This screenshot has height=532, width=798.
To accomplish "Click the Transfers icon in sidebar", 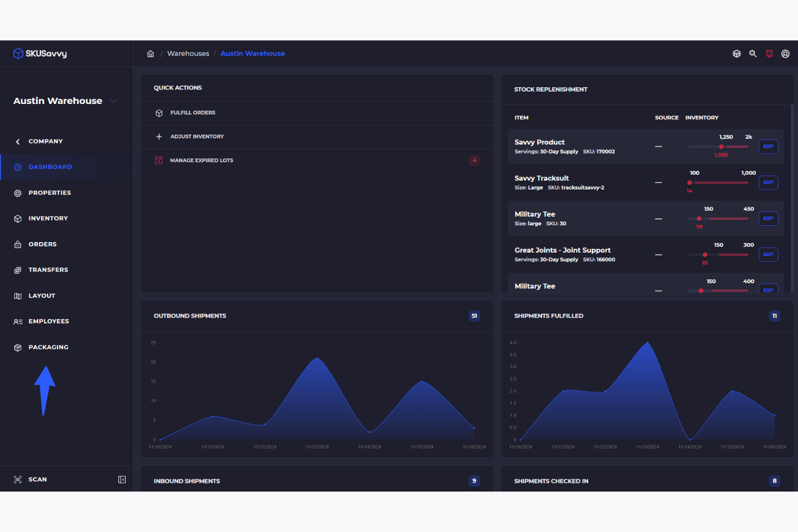I will click(x=18, y=270).
